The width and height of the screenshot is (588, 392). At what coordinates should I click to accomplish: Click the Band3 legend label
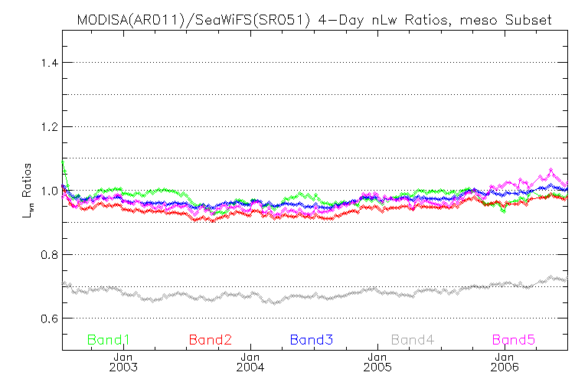pos(312,340)
